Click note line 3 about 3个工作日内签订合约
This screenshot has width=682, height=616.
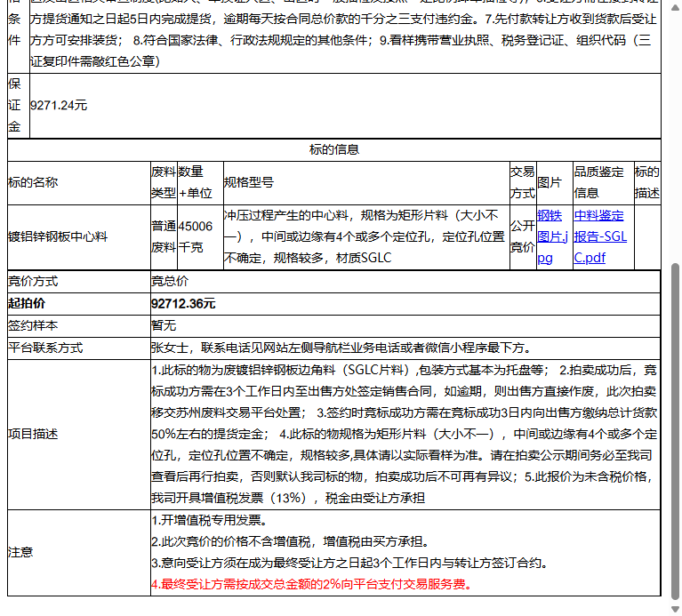tap(350, 564)
